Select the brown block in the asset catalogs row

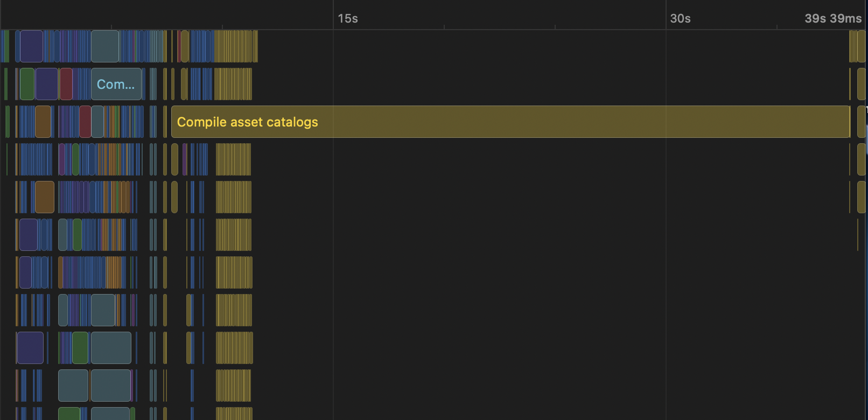43,122
